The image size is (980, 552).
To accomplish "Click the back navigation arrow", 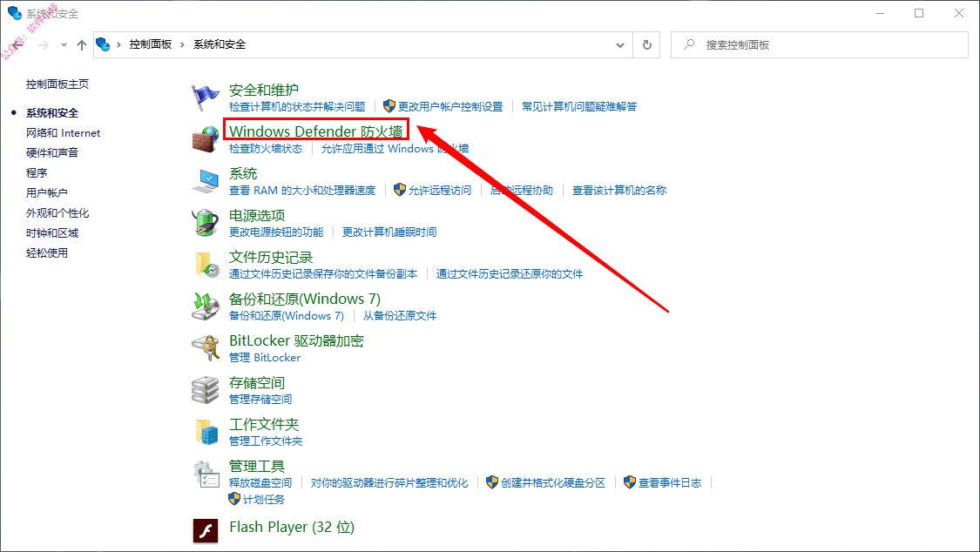I will pyautogui.click(x=19, y=45).
